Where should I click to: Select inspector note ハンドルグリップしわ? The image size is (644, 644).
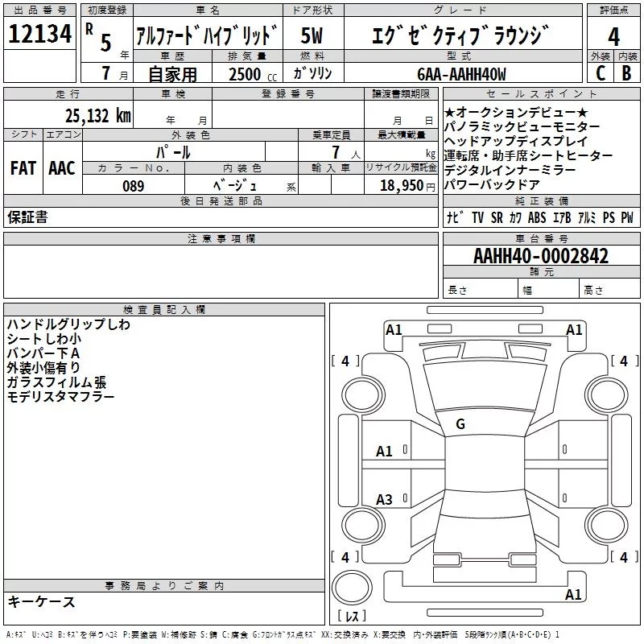68,324
